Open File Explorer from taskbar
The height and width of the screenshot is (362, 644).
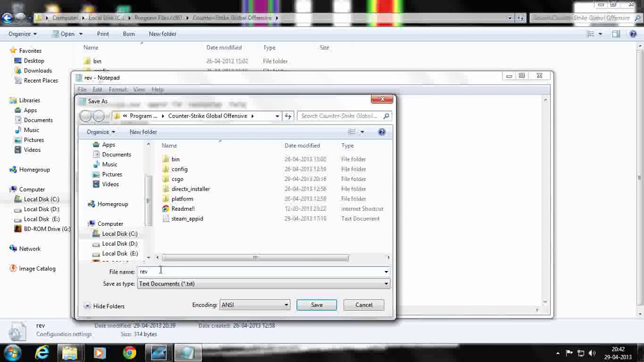(70, 353)
